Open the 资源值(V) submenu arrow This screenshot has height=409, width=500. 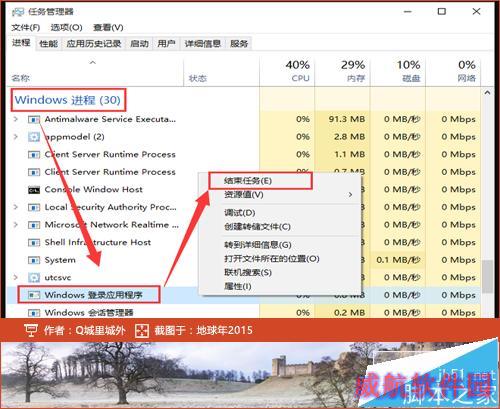350,195
